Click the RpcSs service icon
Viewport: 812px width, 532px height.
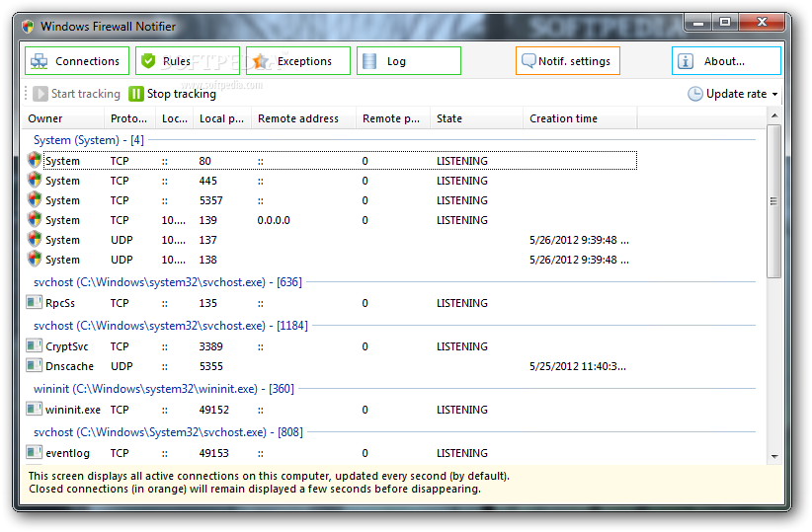35,302
